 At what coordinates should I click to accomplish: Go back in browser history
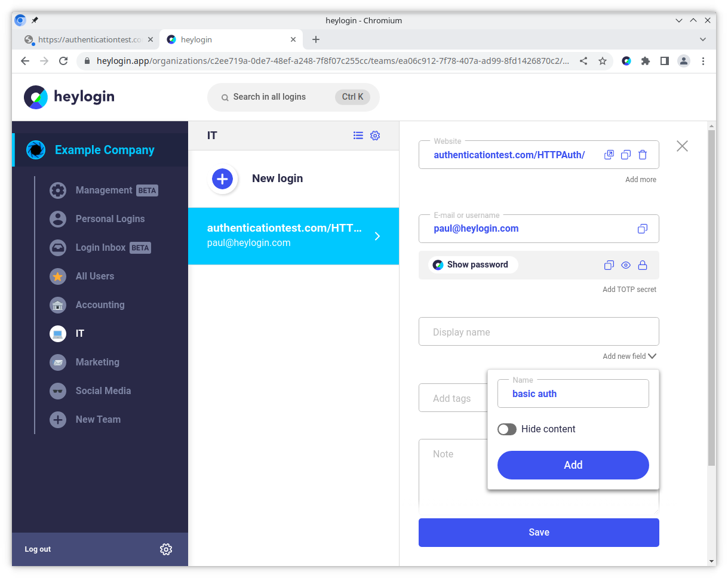tap(25, 61)
